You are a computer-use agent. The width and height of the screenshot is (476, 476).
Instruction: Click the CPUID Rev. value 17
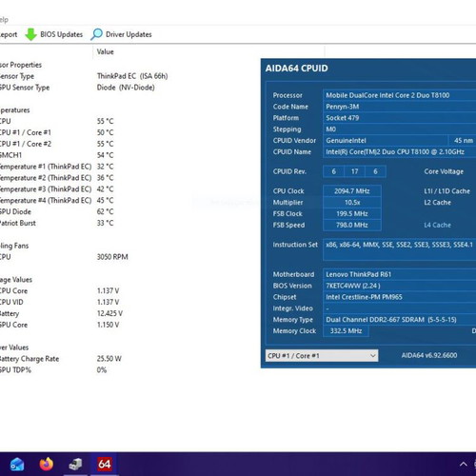coord(354,171)
